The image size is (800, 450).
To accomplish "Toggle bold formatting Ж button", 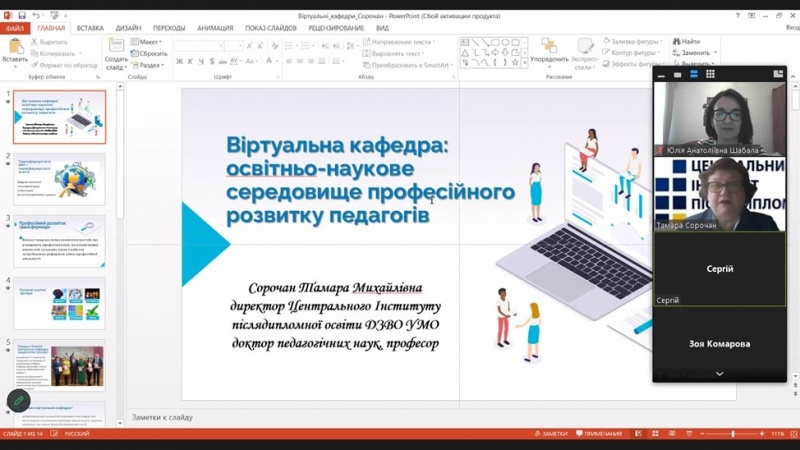I will tap(179, 62).
